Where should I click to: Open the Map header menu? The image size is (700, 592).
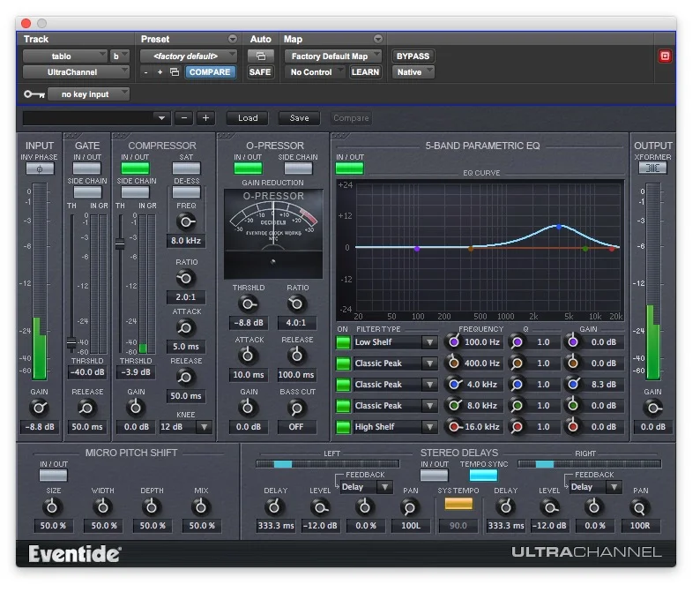click(378, 39)
